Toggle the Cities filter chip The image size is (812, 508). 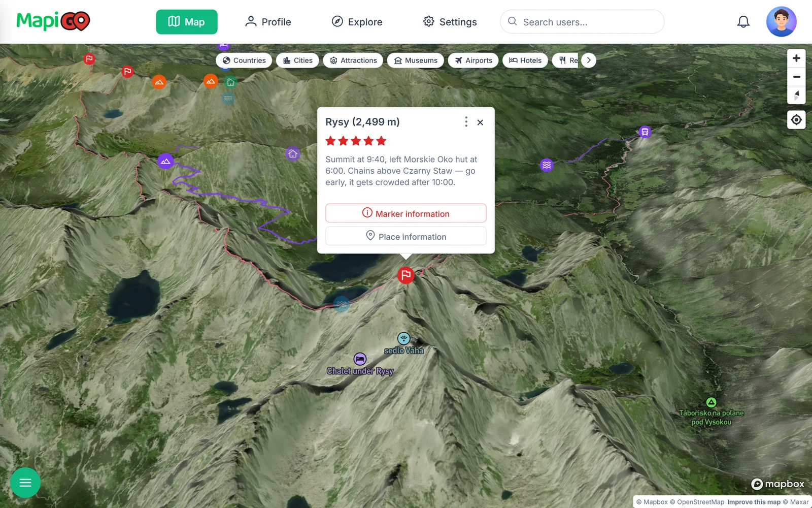(297, 60)
